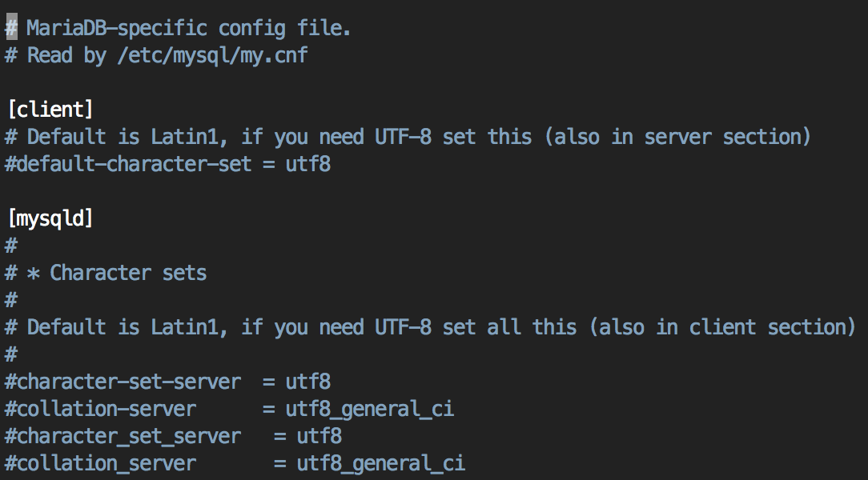868x480 pixels.
Task: Click the [mysqld] section header
Action: (x=50, y=218)
